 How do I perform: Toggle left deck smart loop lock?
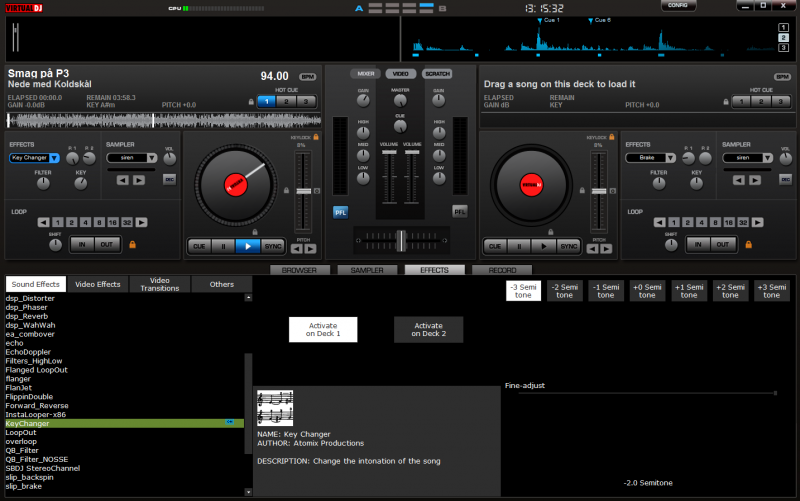click(x=133, y=244)
